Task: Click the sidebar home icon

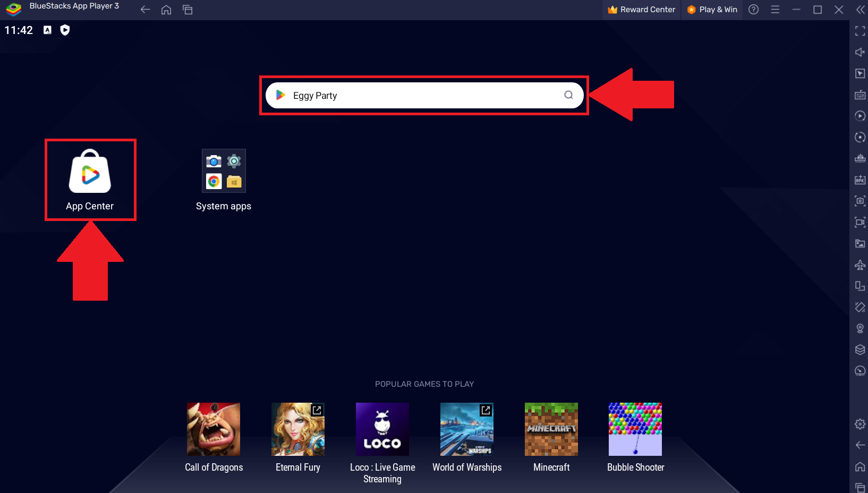Action: pyautogui.click(x=860, y=466)
